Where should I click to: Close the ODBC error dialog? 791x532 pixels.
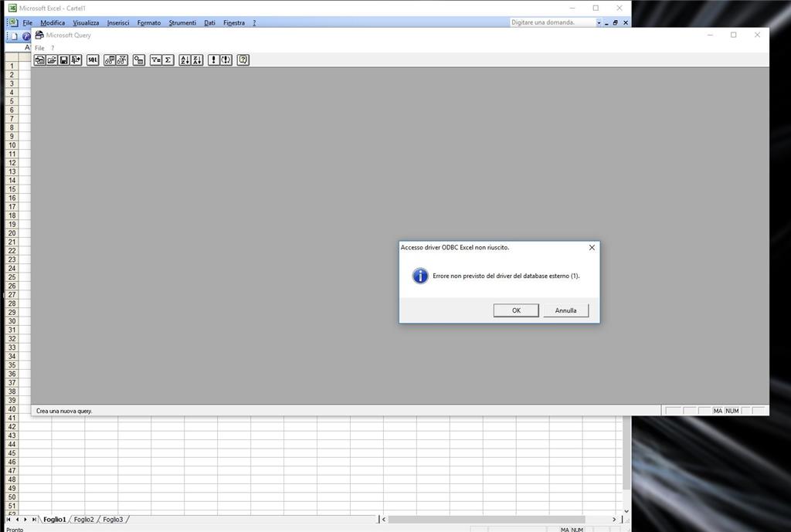click(x=592, y=248)
